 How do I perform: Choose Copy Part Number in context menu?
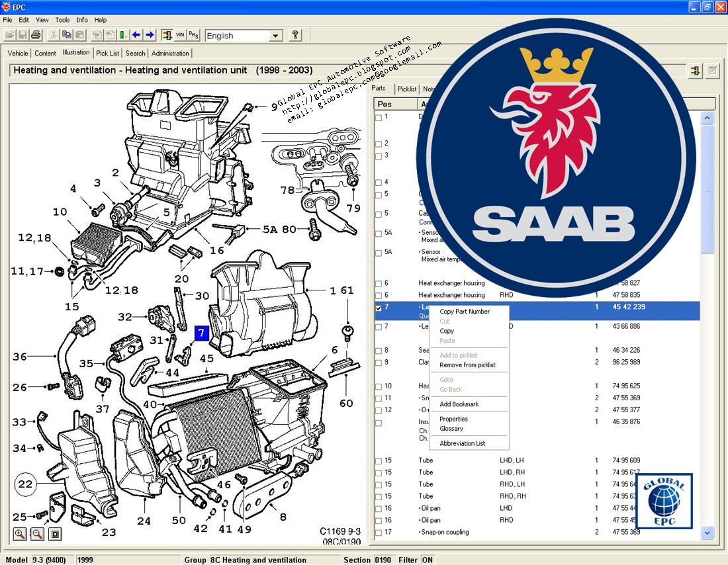click(465, 312)
